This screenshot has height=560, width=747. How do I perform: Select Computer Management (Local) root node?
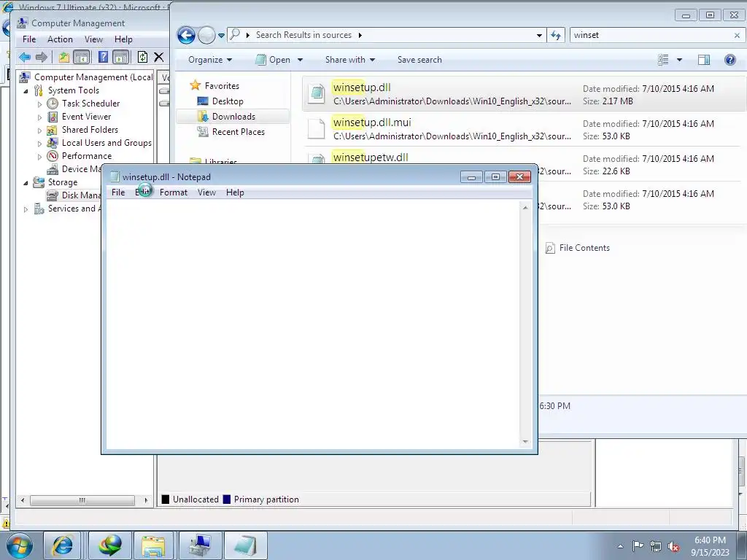coord(93,77)
